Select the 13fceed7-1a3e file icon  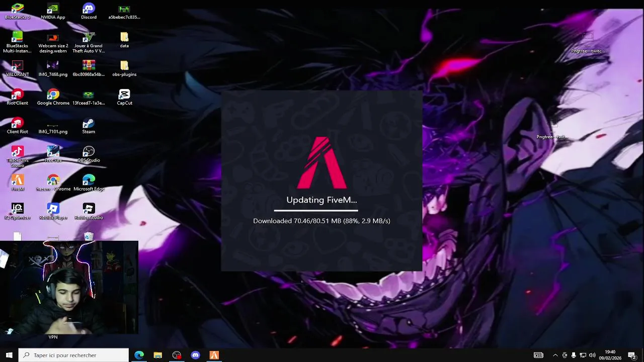tap(89, 98)
